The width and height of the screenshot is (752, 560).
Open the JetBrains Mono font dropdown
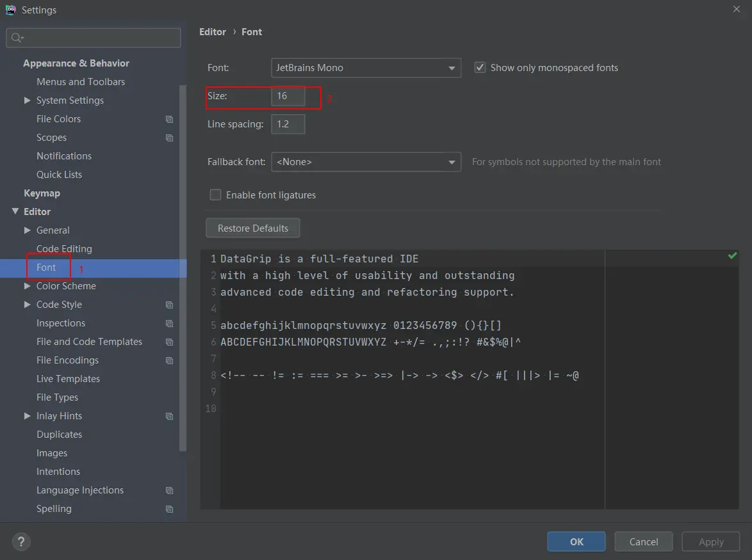pyautogui.click(x=366, y=68)
